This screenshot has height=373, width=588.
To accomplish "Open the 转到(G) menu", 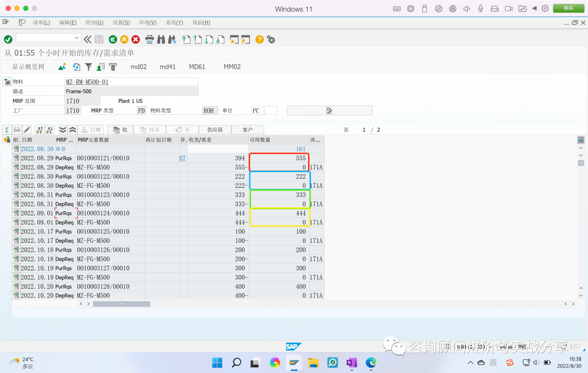I will [x=95, y=22].
